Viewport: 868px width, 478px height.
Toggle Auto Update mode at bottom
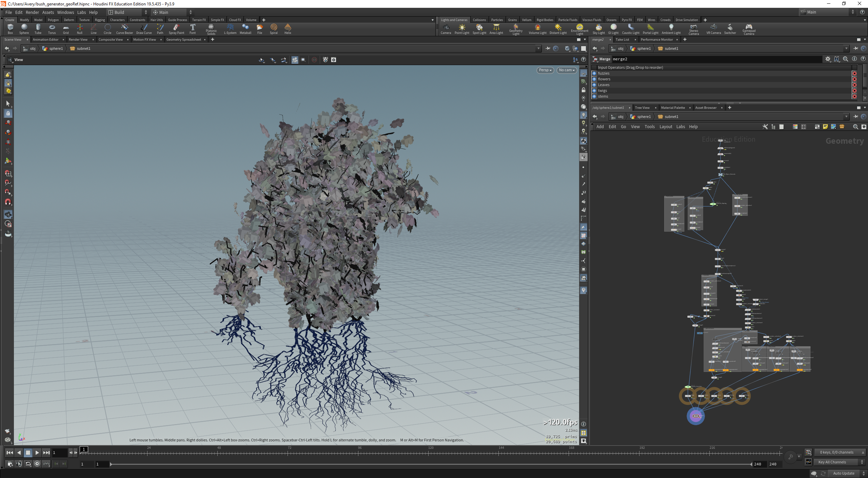click(843, 473)
